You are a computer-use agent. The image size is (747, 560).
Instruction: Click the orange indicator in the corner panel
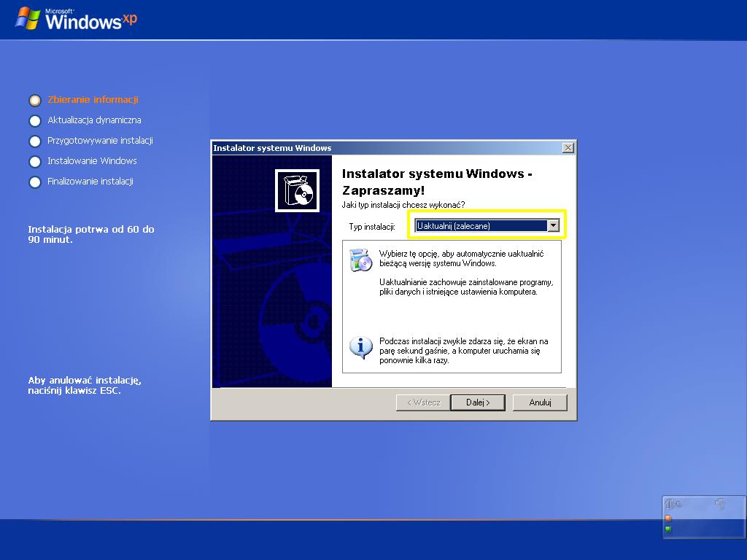coord(668,518)
